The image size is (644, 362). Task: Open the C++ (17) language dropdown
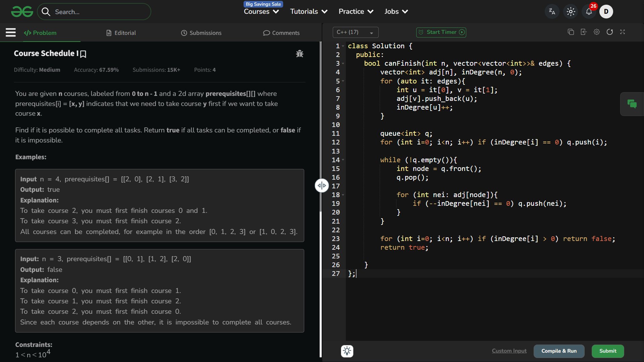[x=355, y=32]
